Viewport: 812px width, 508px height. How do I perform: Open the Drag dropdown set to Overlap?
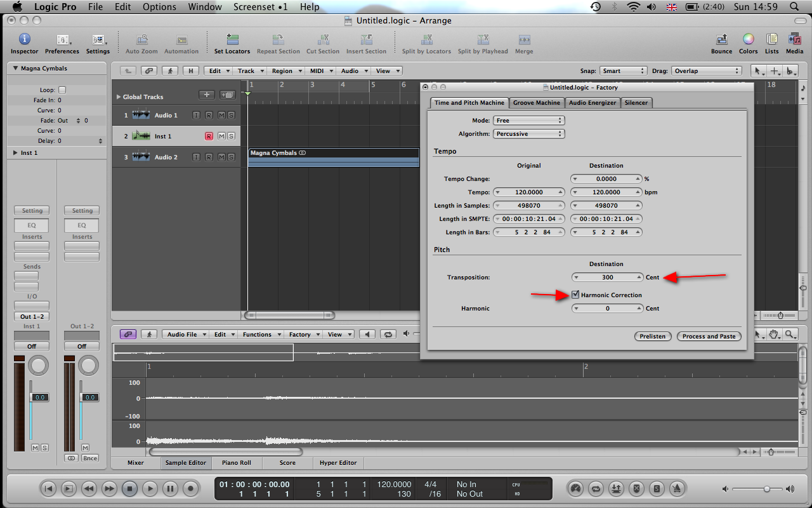707,71
